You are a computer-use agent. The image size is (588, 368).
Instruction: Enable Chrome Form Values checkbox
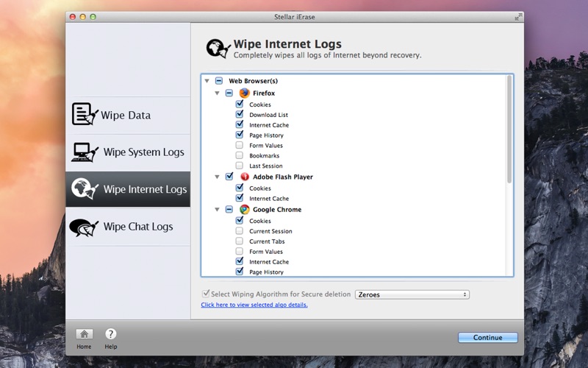tap(240, 251)
